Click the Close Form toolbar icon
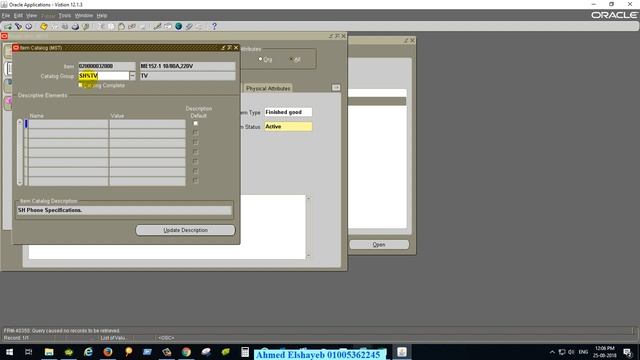This screenshot has height=360, width=640. tap(86, 27)
